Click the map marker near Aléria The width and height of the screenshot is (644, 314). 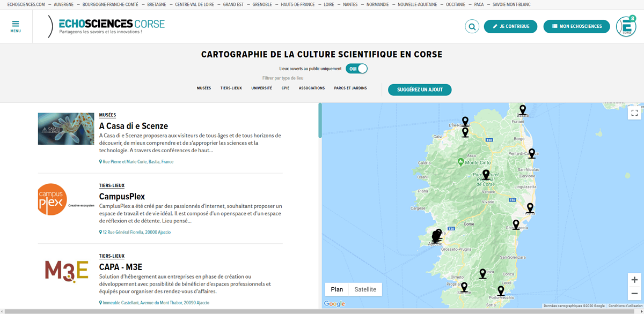(x=530, y=208)
